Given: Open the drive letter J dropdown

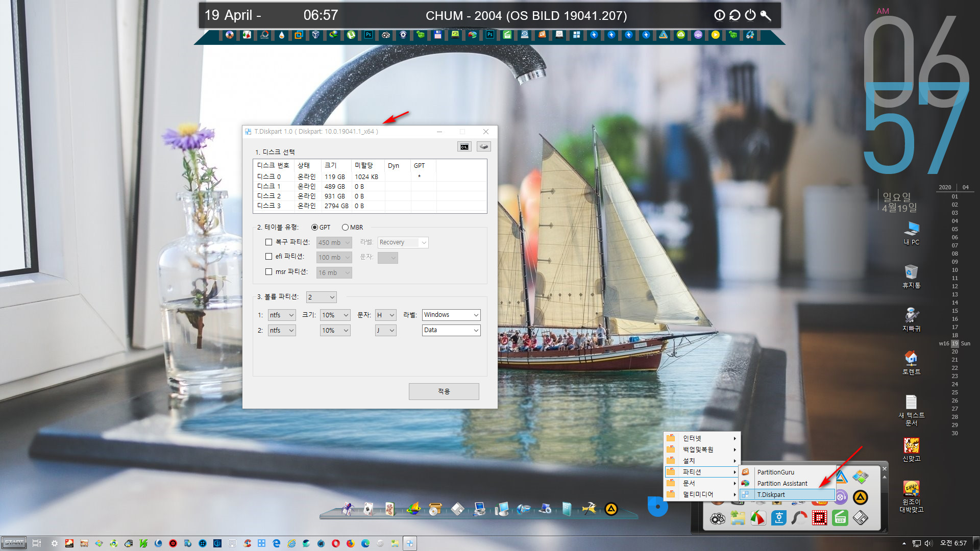Looking at the screenshot, I should pyautogui.click(x=385, y=331).
